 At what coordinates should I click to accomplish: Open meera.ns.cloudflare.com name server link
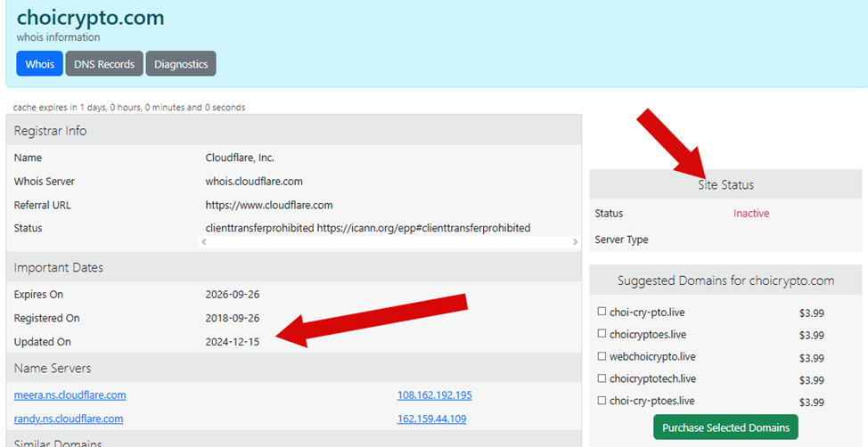(70, 395)
